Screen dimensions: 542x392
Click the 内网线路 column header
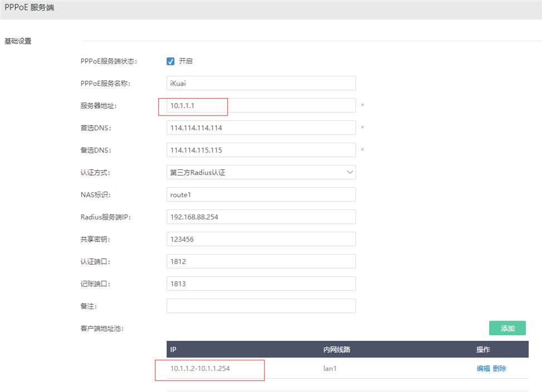336,350
